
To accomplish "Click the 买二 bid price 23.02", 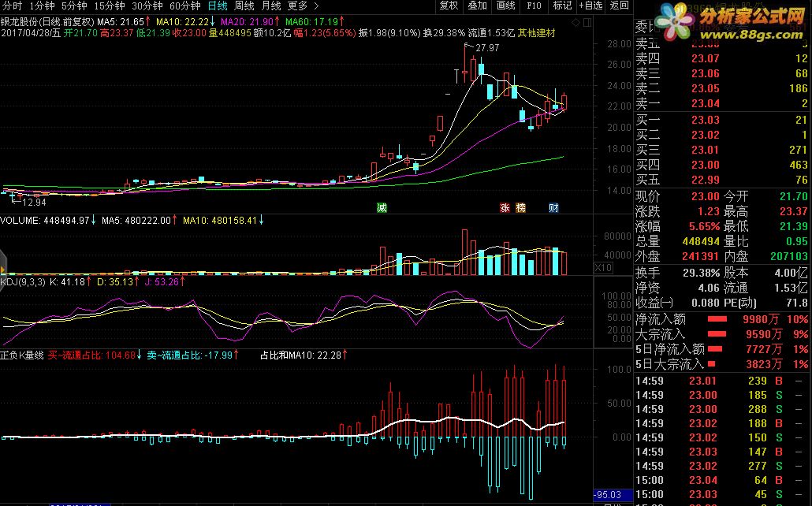I will coord(706,136).
